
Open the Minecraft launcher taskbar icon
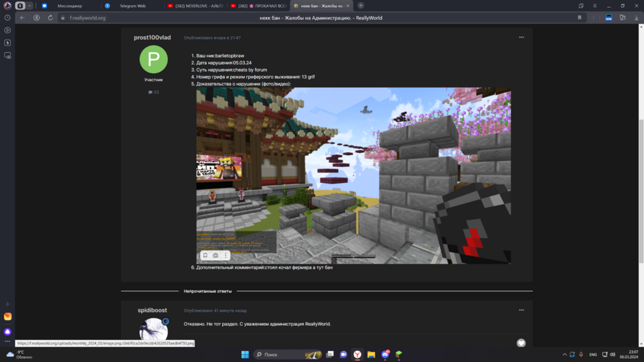coord(399,354)
